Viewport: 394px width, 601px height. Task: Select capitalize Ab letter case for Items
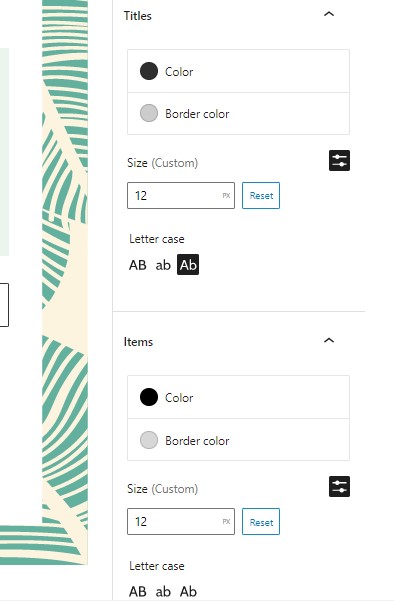(188, 591)
